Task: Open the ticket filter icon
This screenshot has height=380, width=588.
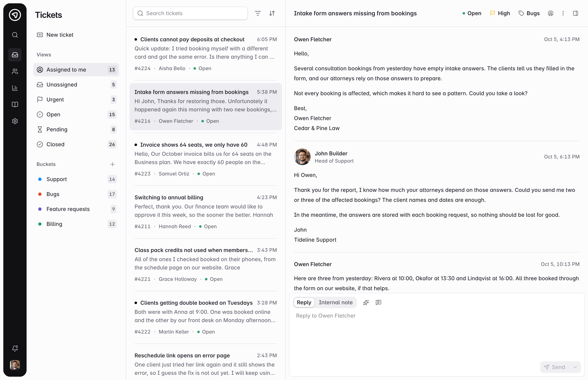Action: point(258,13)
